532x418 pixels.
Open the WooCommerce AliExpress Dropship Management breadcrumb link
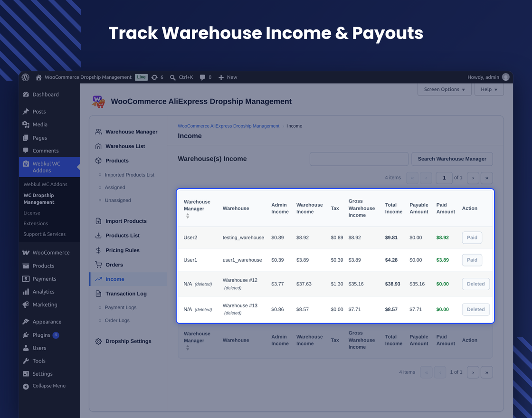228,126
